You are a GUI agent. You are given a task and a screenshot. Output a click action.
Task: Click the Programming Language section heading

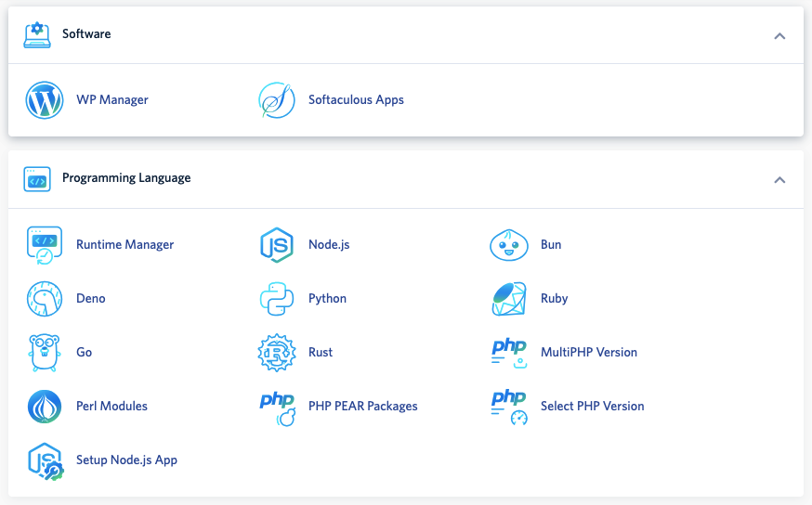click(126, 178)
